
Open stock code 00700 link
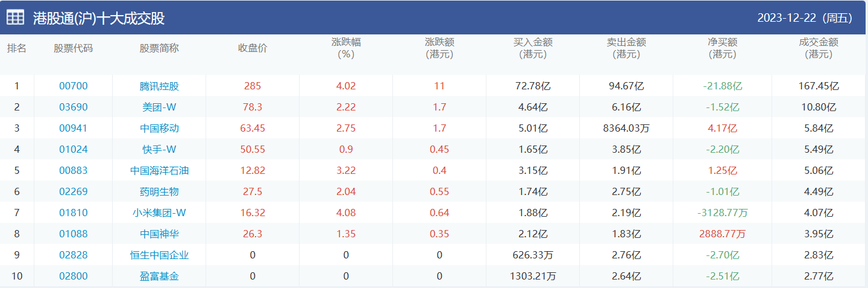click(73, 86)
